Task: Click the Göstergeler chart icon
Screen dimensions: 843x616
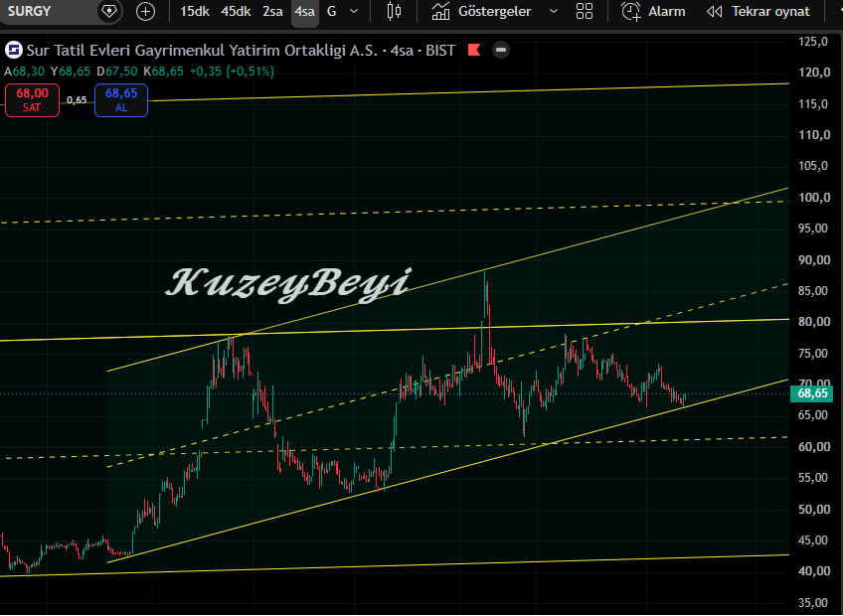Action: pyautogui.click(x=440, y=11)
